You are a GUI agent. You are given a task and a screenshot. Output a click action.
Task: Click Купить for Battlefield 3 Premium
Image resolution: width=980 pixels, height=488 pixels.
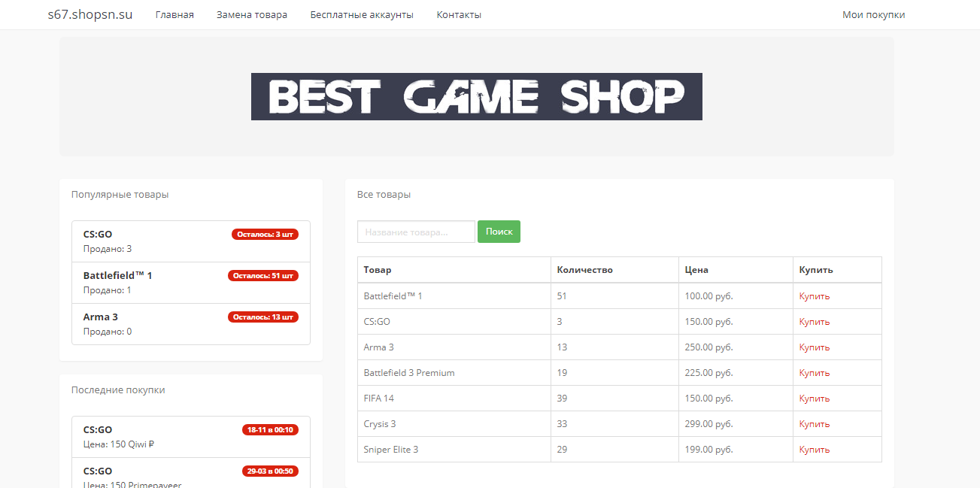[815, 373]
